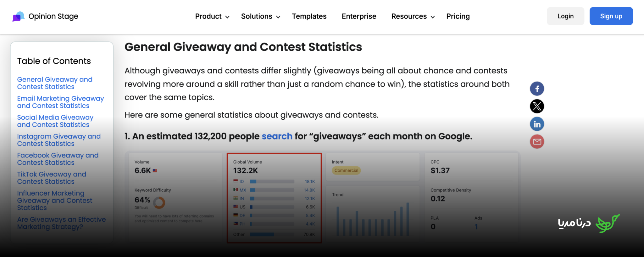Jump to TikTok Giveaway and Contest Statistics

click(52, 178)
